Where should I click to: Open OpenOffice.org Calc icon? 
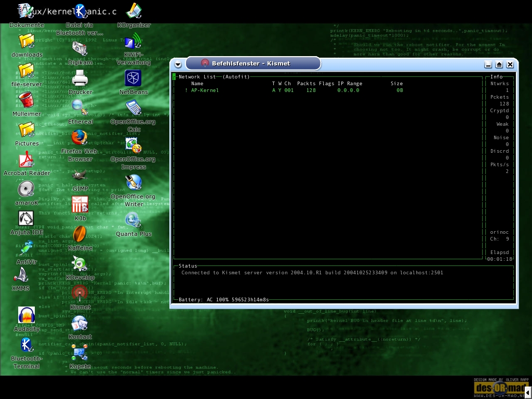134,108
